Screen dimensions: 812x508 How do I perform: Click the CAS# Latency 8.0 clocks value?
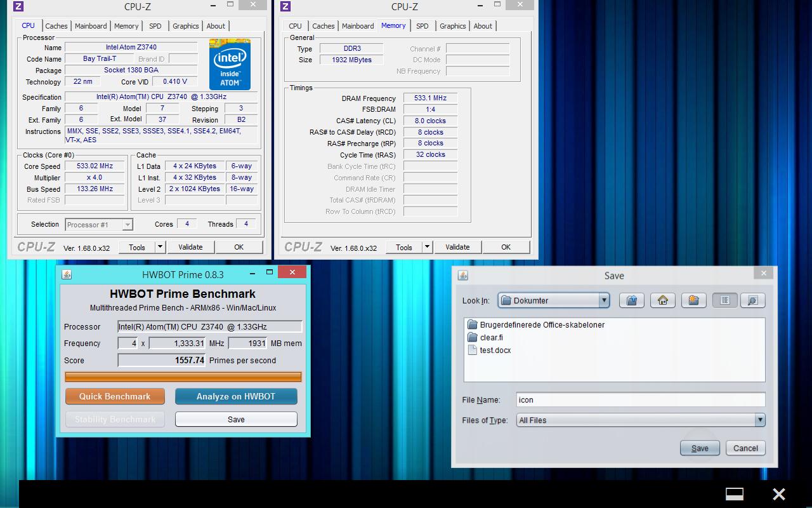pos(430,121)
